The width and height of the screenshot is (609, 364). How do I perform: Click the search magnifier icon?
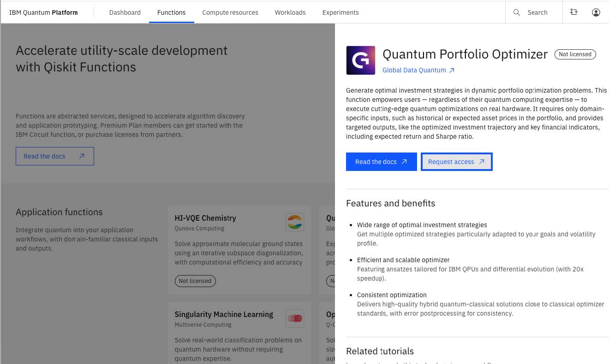(x=517, y=12)
